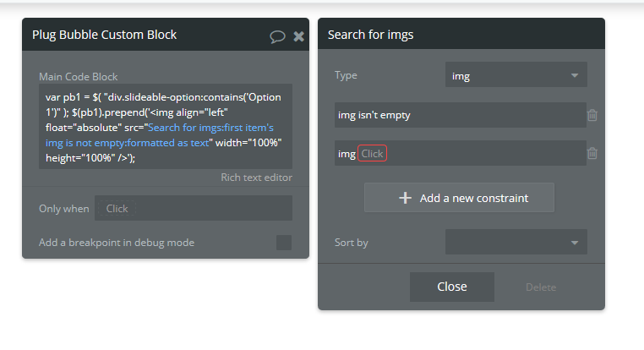Set the Only when condition field
Screen dimensions: 644x350
tap(194, 208)
